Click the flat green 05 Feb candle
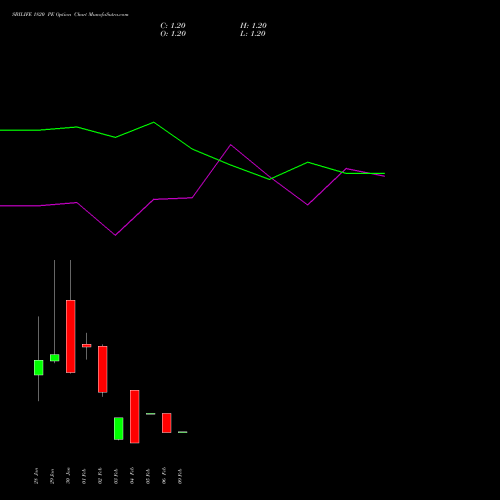Image resolution: width=500 pixels, height=500 pixels. coord(151,414)
